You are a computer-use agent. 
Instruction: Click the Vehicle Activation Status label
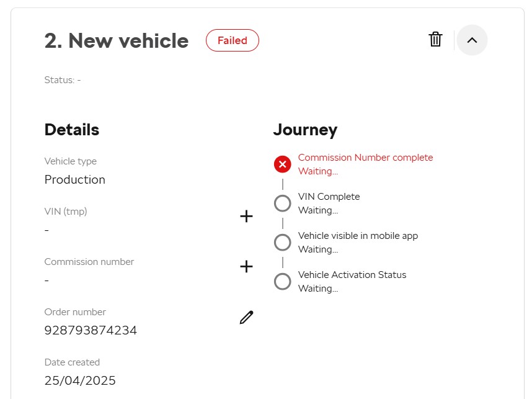tap(352, 275)
